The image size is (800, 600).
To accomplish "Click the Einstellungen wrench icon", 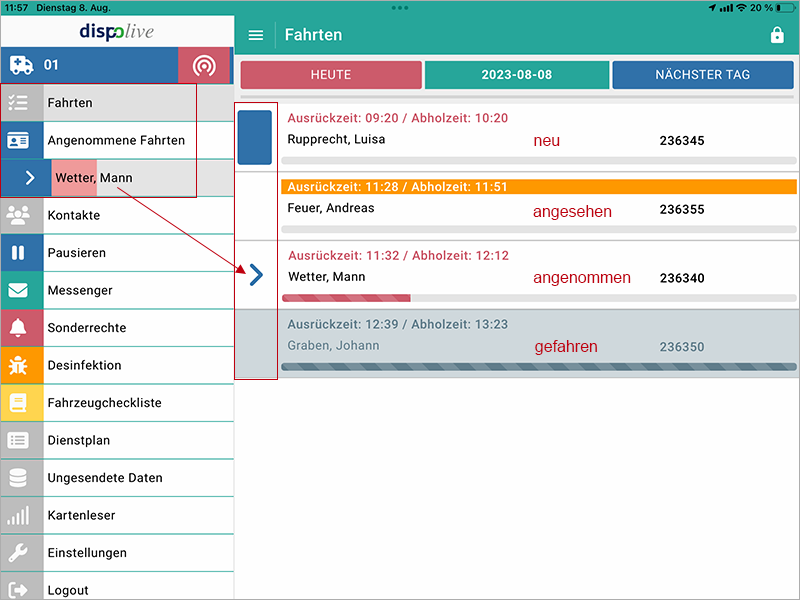I will click(18, 553).
